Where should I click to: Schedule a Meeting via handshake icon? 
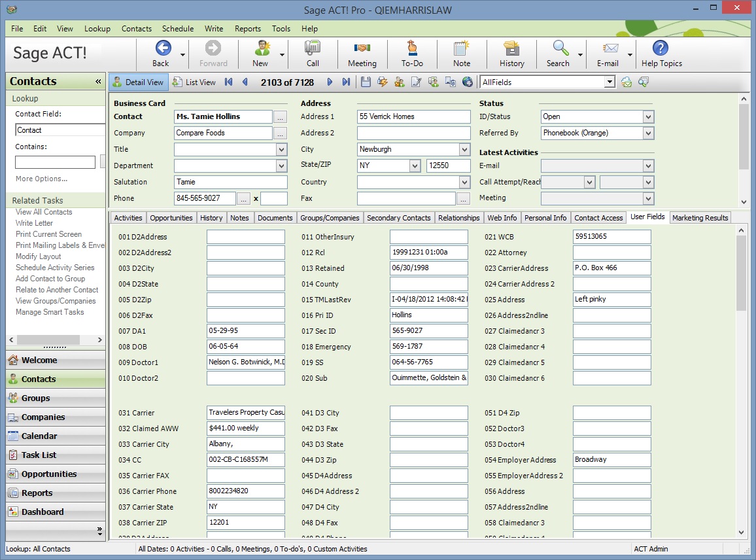pos(362,48)
